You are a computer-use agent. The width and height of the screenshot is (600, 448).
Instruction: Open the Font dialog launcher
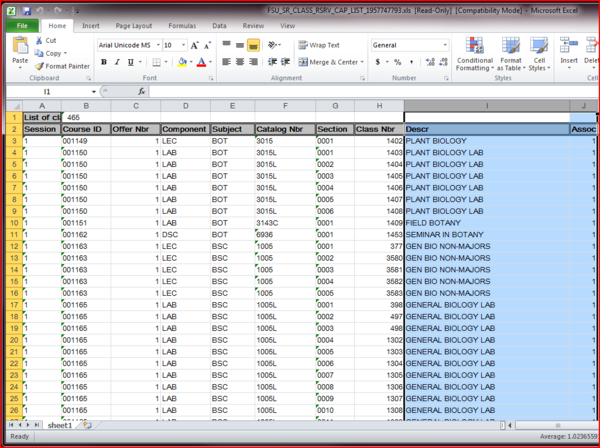point(211,78)
